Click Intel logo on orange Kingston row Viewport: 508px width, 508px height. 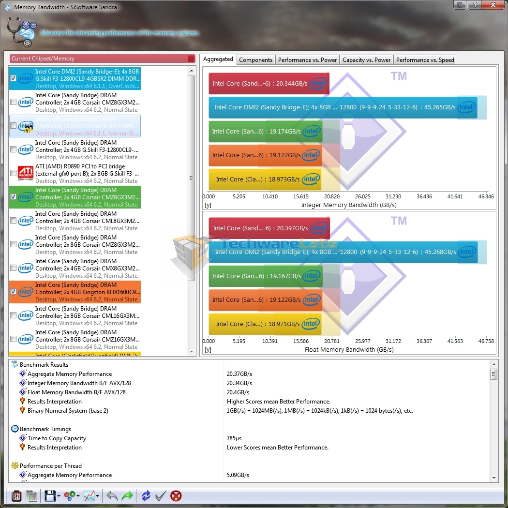tap(26, 292)
